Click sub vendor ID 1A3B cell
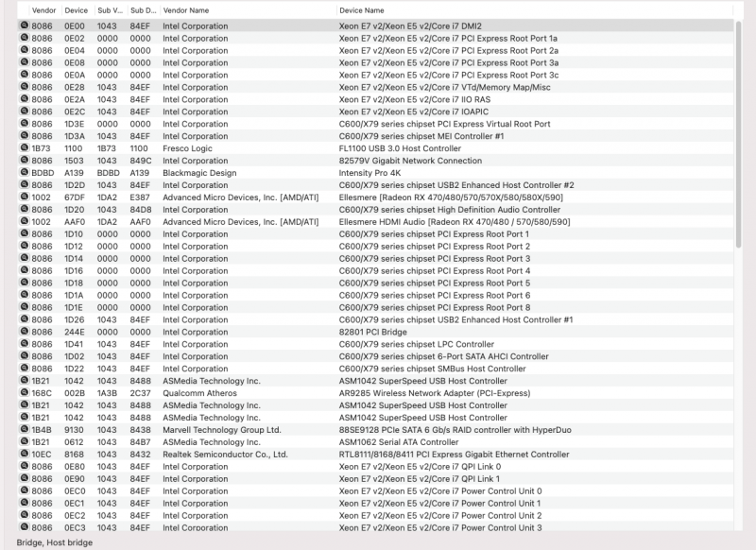Viewport: 756px width, 550px height. pyautogui.click(x=107, y=393)
